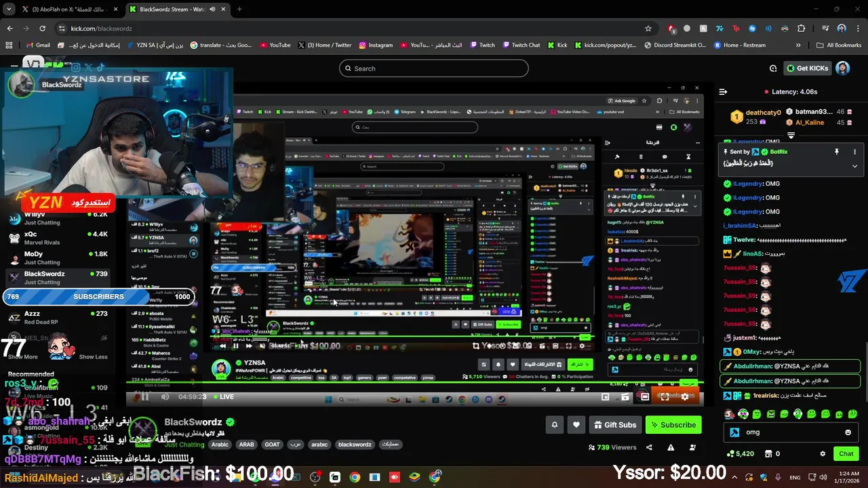
Task: Open YouTube bookmark
Action: coord(275,45)
